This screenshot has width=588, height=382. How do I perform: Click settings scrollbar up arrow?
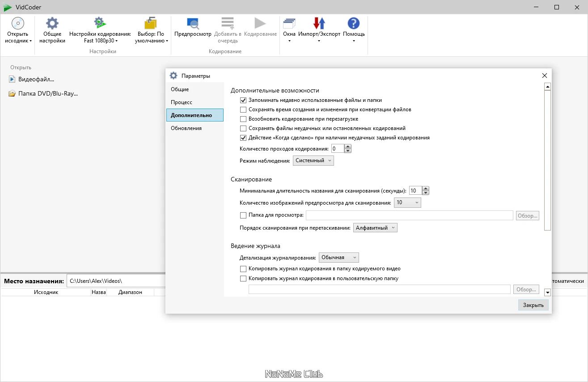coord(547,87)
